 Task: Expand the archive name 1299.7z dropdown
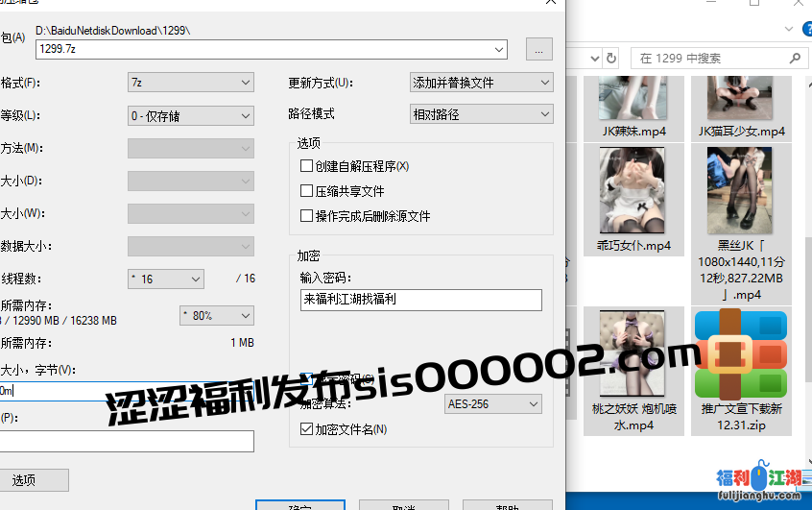coord(499,49)
